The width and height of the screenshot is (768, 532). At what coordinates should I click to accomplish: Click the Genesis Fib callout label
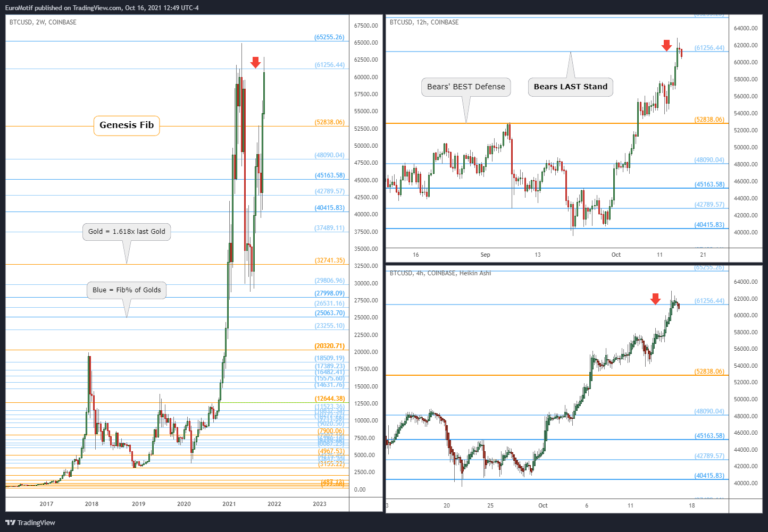(x=127, y=125)
